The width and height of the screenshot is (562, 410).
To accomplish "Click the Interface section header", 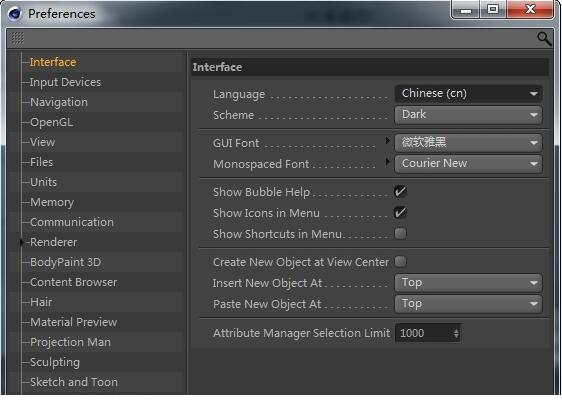I will [x=370, y=67].
